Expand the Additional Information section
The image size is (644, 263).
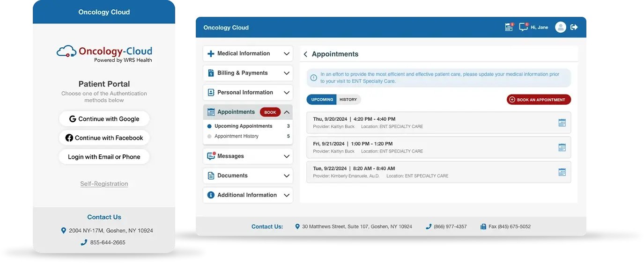click(x=287, y=195)
